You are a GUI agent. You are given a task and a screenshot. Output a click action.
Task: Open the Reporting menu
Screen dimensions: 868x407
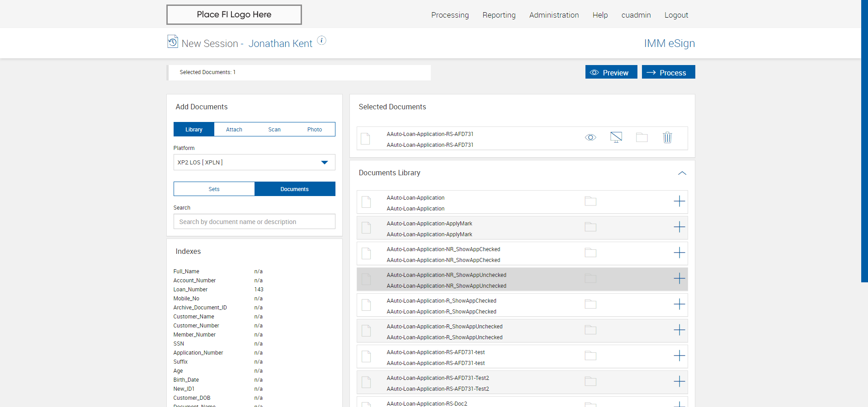499,15
